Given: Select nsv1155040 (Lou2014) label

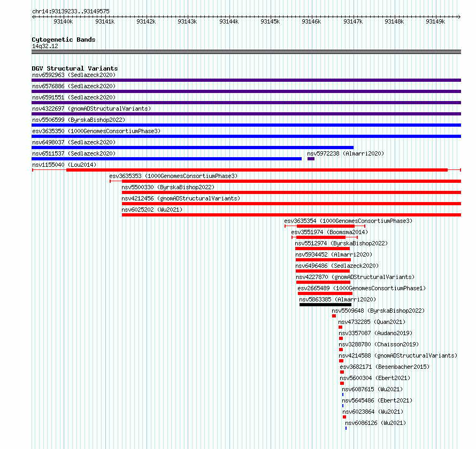Looking at the screenshot, I should click(x=64, y=165).
